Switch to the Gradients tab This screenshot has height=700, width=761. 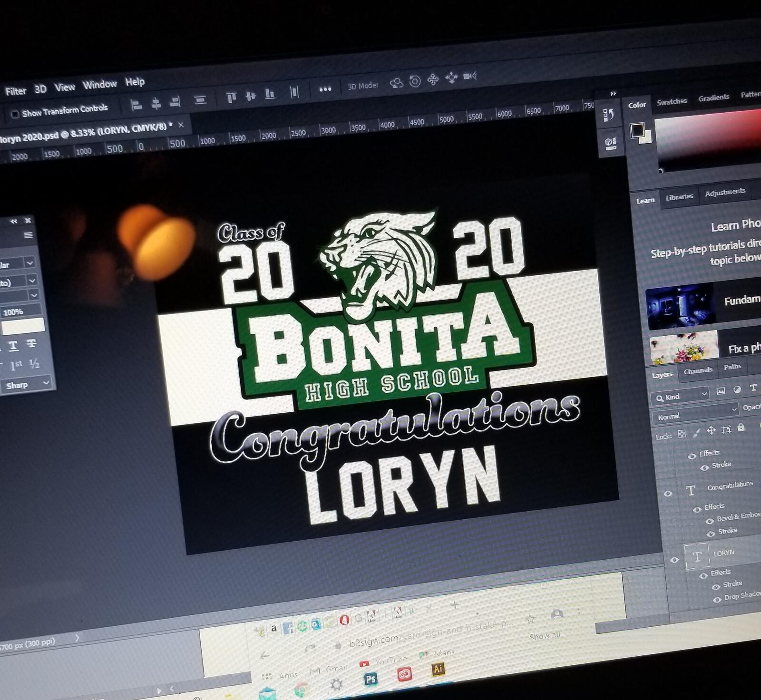[713, 98]
